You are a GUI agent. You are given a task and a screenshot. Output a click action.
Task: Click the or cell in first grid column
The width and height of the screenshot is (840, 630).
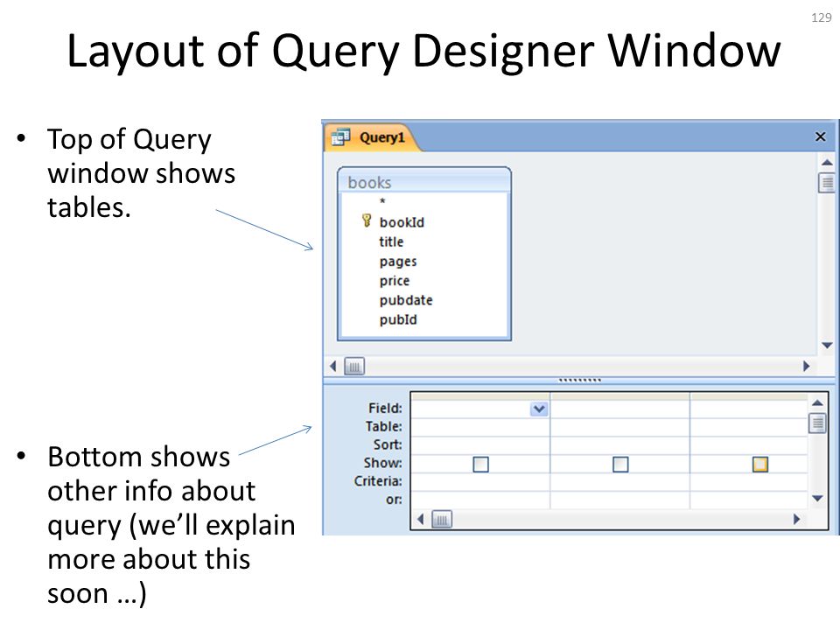pos(480,500)
